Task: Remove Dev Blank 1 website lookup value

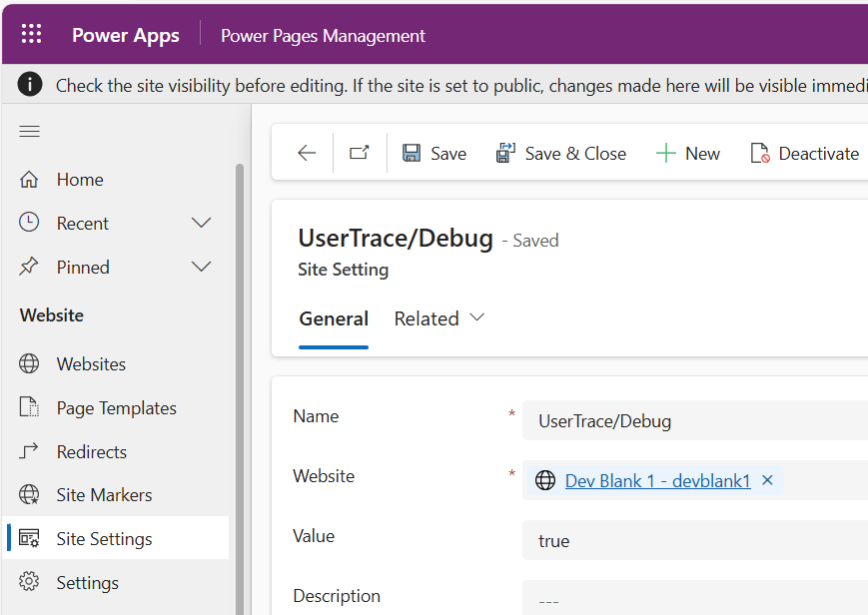Action: click(767, 480)
